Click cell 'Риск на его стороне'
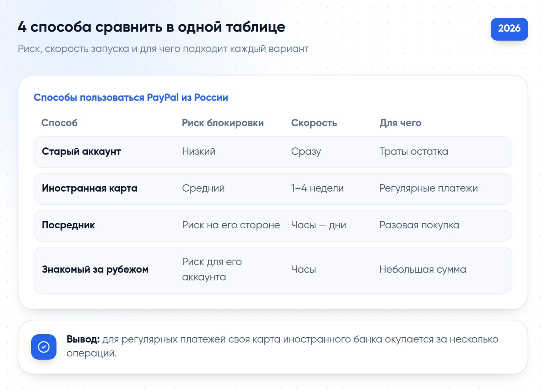 [231, 225]
